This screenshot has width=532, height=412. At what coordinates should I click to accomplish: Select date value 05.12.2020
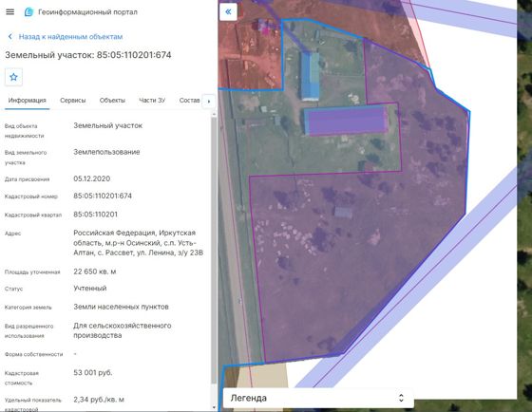[x=91, y=178]
